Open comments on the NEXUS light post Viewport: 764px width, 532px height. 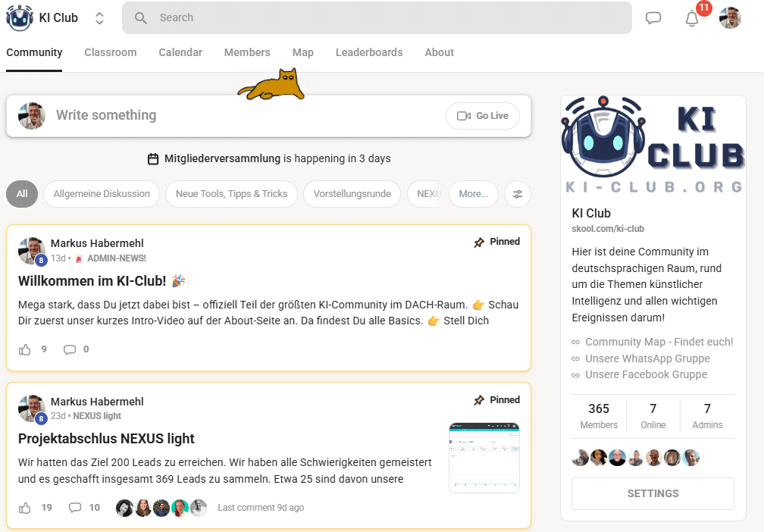coord(75,508)
